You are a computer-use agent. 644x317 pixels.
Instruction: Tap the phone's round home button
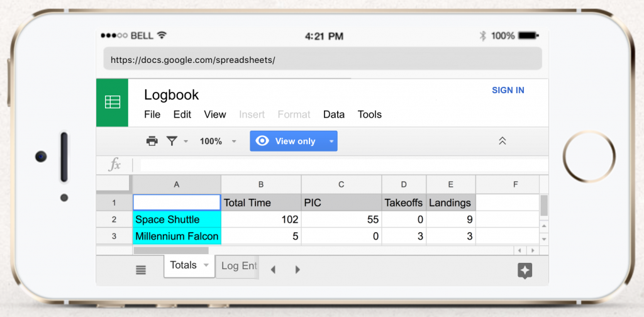click(x=589, y=157)
